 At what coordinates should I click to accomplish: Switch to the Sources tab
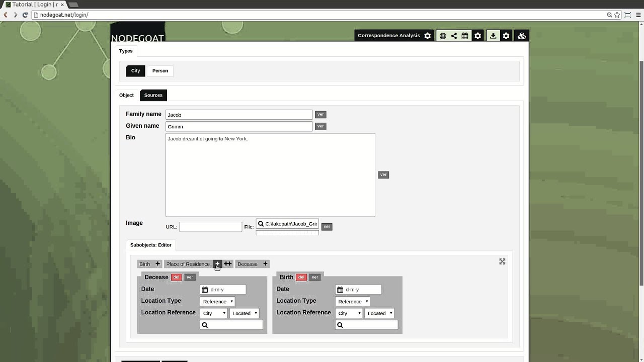pos(153,95)
